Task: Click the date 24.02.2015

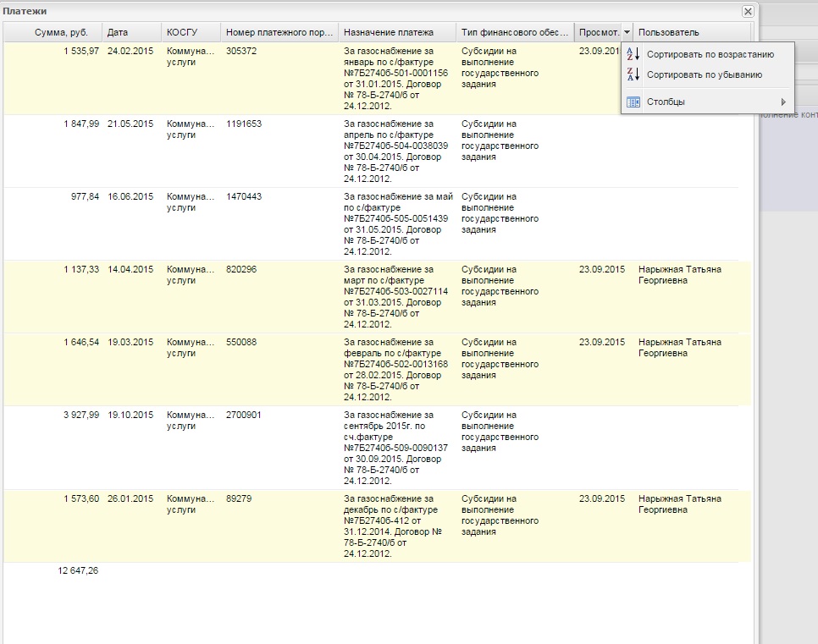Action: 130,51
